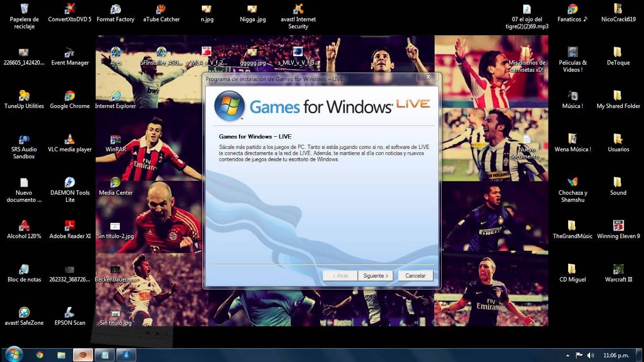The width and height of the screenshot is (644, 362).
Task: Select the Sin título-2.jpg file
Action: pos(116,230)
